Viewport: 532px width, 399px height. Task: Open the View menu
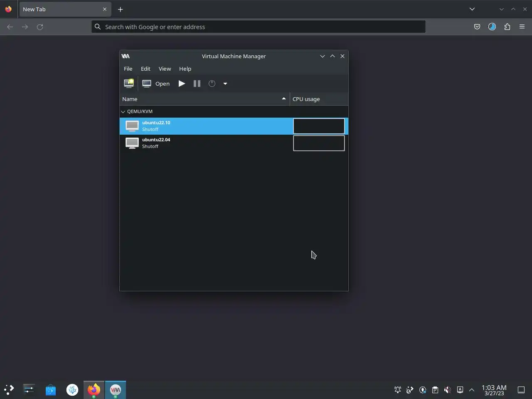click(165, 69)
